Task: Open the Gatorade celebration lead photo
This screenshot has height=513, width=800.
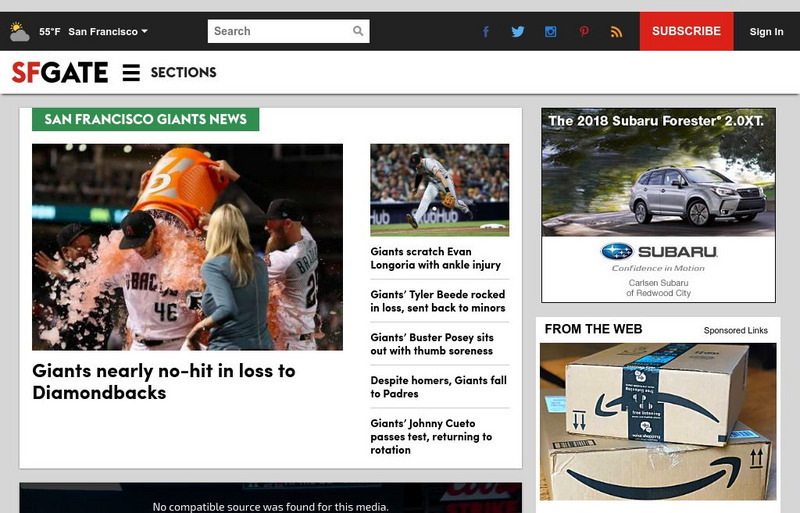Action: click(x=187, y=247)
